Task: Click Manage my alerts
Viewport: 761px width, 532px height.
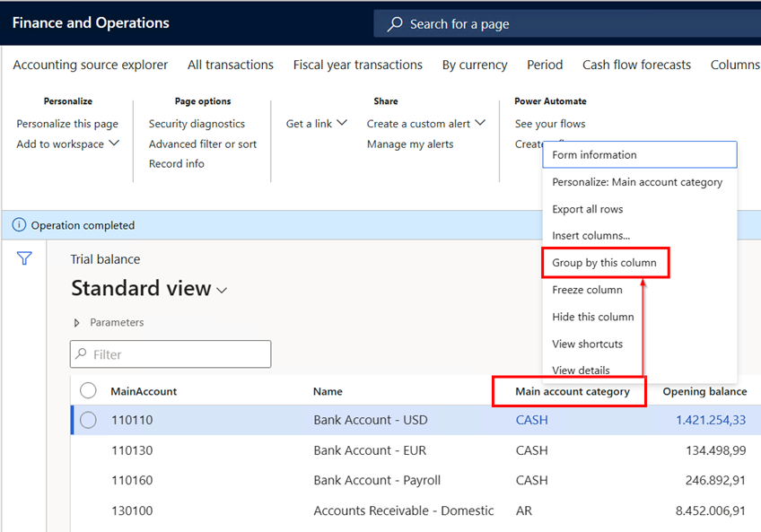Action: [410, 144]
